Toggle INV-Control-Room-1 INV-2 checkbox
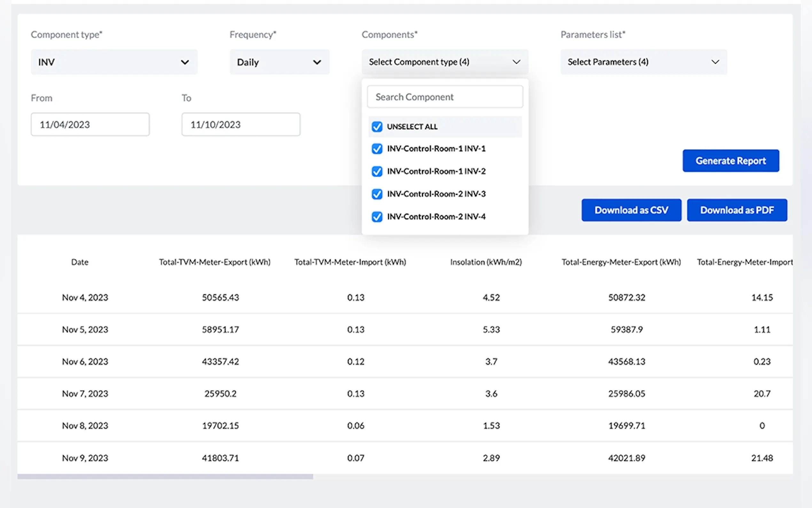The image size is (812, 508). tap(377, 171)
